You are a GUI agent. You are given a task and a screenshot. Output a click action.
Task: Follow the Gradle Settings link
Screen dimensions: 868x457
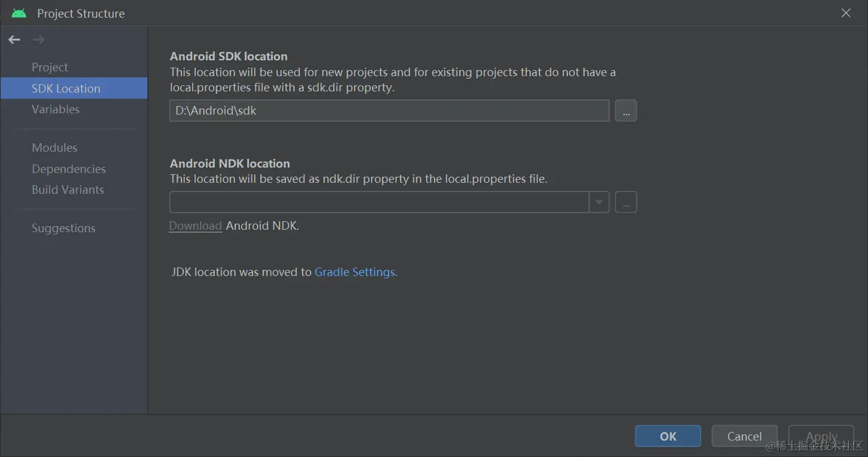pos(355,272)
